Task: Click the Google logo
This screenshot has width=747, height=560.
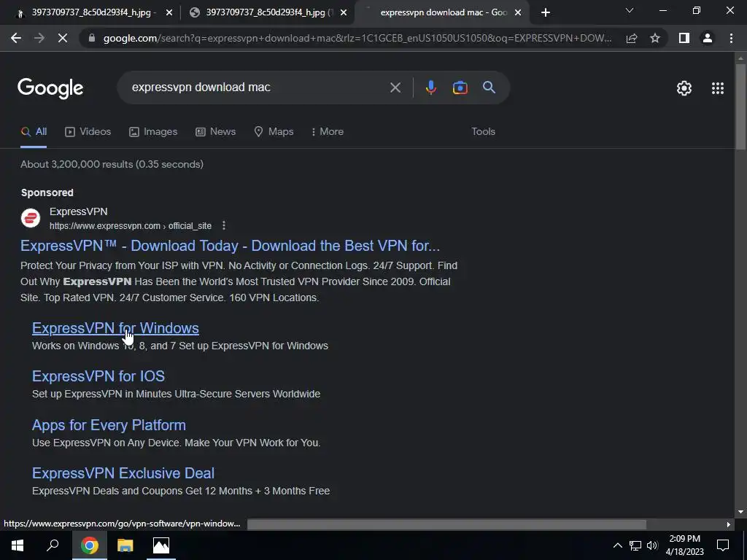Action: click(x=50, y=88)
